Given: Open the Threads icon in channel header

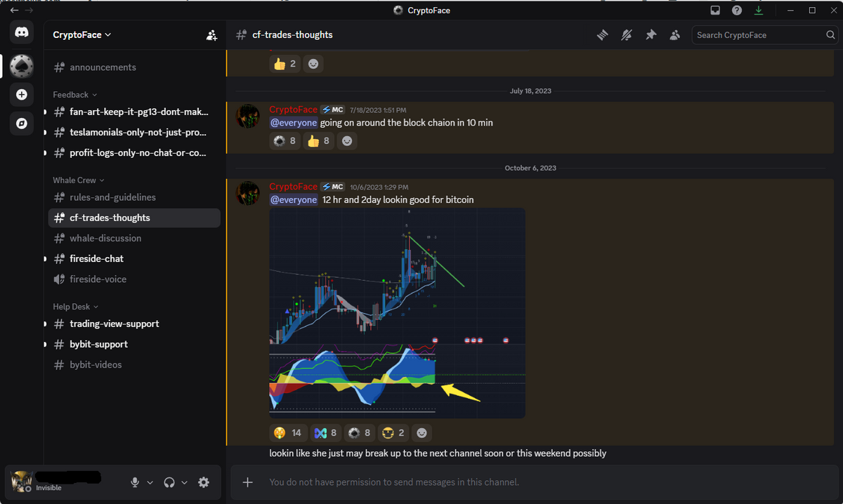Looking at the screenshot, I should click(602, 35).
